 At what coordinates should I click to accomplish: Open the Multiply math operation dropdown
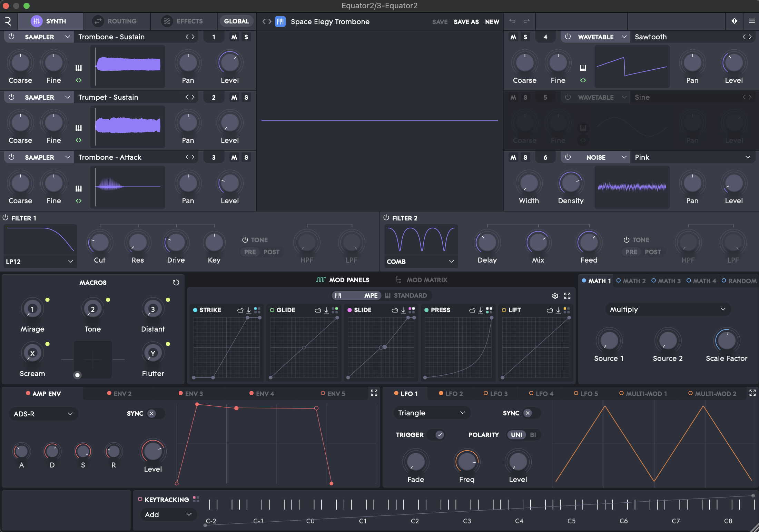coord(668,309)
